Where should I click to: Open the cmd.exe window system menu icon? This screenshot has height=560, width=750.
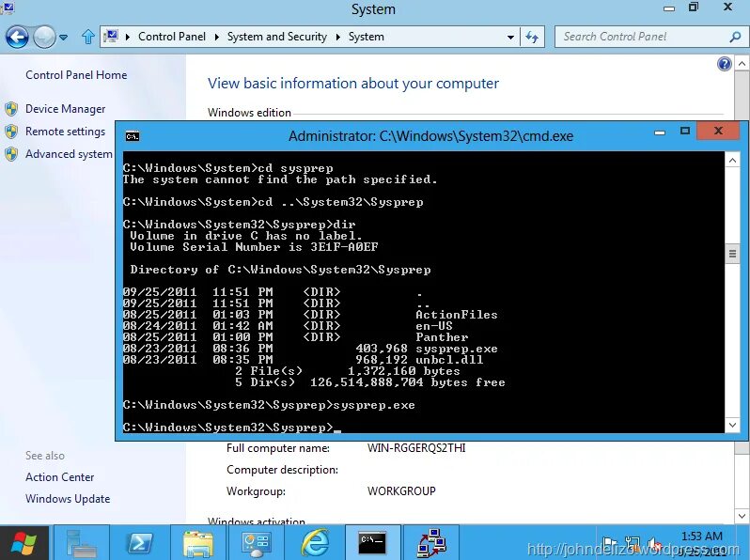point(133,137)
